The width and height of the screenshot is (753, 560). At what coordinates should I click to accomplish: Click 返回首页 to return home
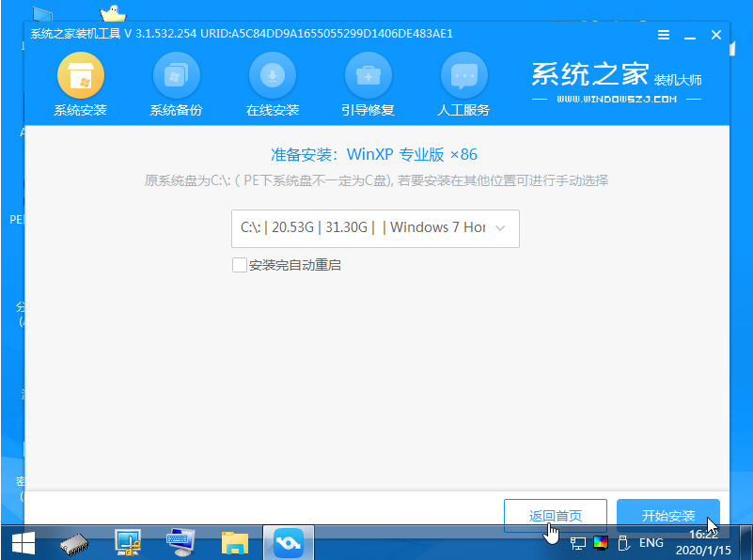click(x=555, y=515)
